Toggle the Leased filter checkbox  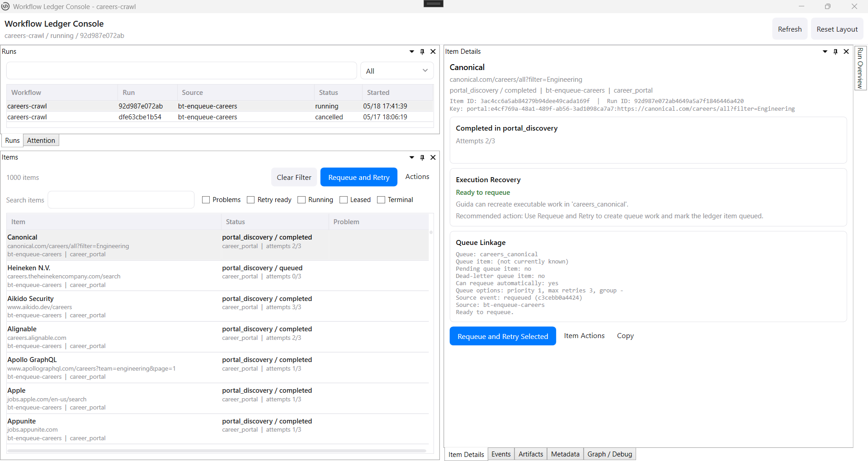(x=344, y=200)
